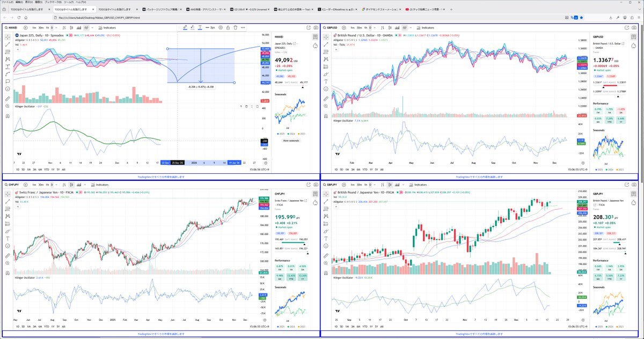Image resolution: width=644 pixels, height=339 pixels.
Task: Open the GBPJPY interval dropdown arrow
Action: point(375,185)
